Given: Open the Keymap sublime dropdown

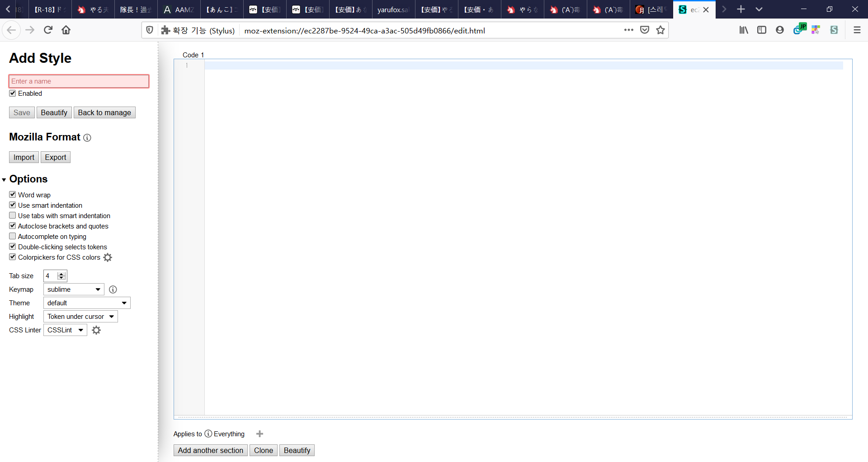Looking at the screenshot, I should coord(74,289).
